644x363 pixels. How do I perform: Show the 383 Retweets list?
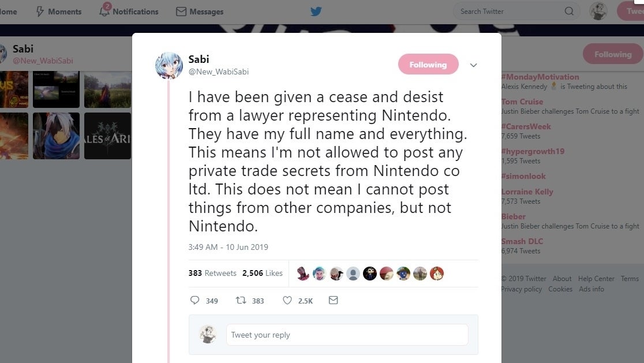pyautogui.click(x=212, y=273)
